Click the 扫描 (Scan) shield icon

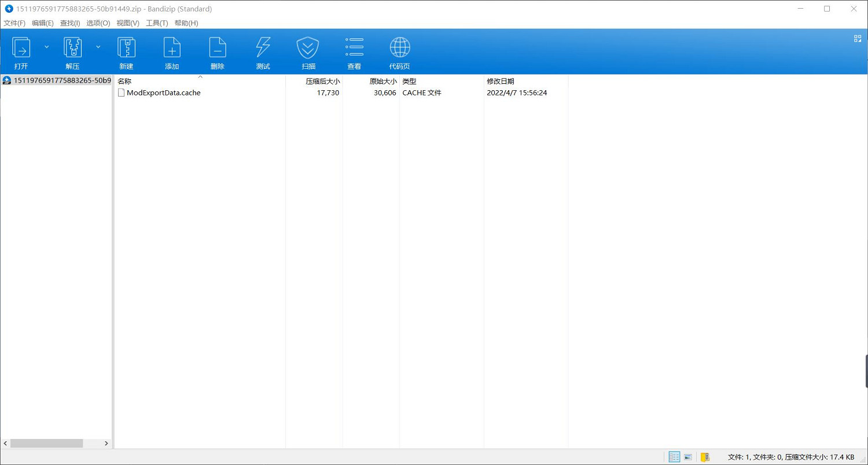coord(308,53)
